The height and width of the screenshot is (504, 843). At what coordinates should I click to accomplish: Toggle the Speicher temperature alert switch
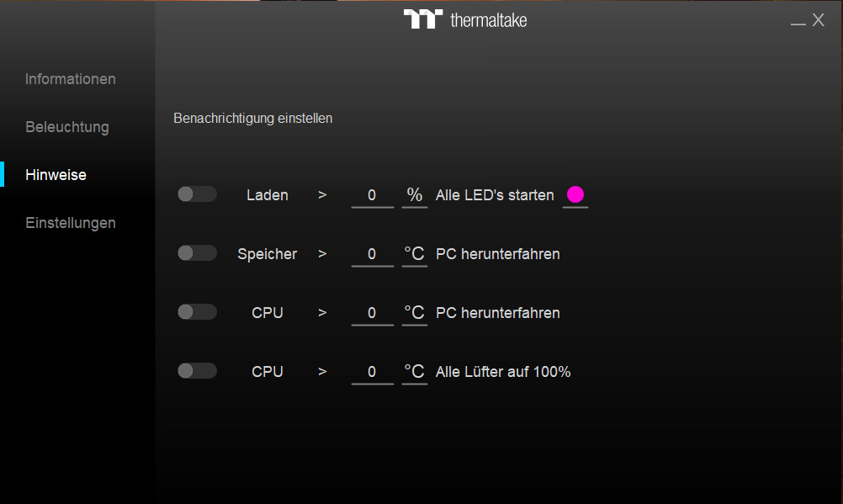click(x=198, y=252)
